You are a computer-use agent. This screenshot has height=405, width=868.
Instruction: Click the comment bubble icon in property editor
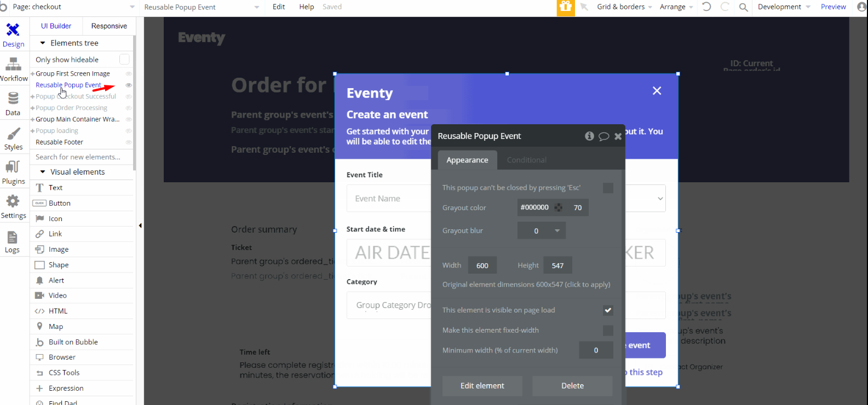[603, 136]
